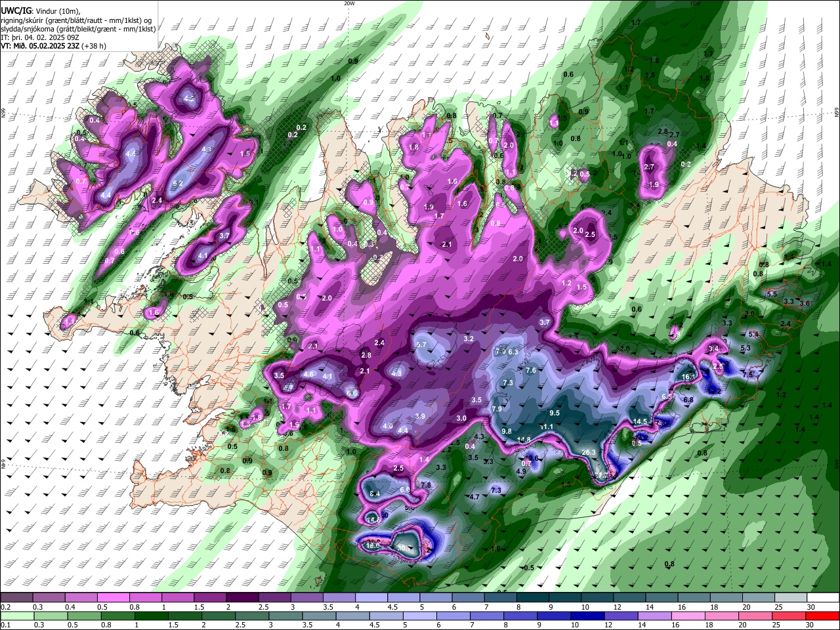Click the '5.7' precipitation value on map
Screen dimensions: 840x630
pos(421,345)
